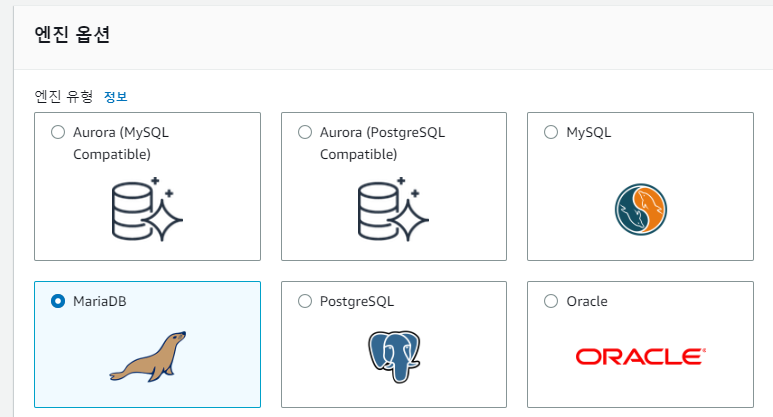773x417 pixels.
Task: Click the 엔진 유형 field label
Action: pos(64,96)
